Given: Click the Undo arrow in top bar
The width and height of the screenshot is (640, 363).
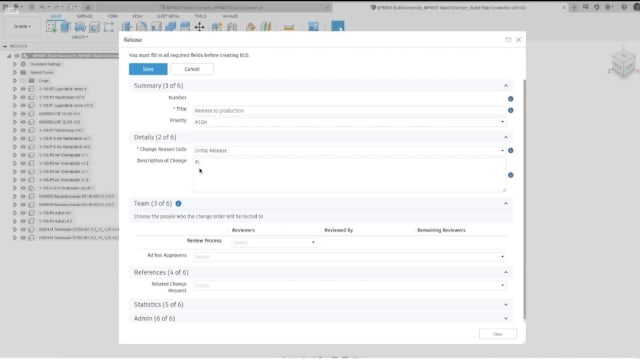Looking at the screenshot, I should [42, 7].
